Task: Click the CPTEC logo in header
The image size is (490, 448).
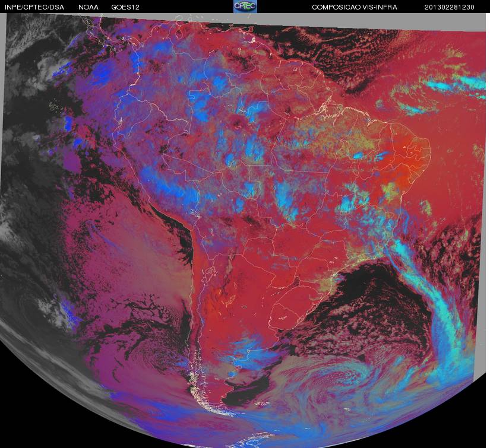Action: 245,7
